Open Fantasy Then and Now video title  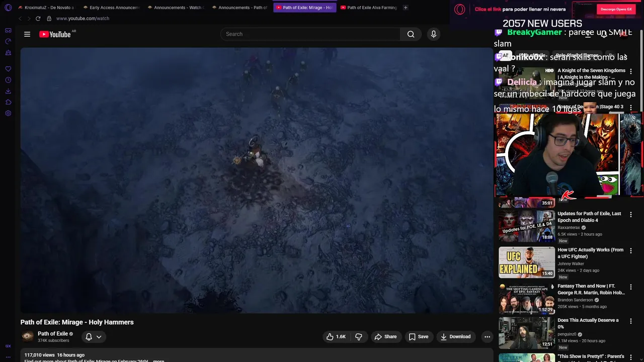(591, 289)
